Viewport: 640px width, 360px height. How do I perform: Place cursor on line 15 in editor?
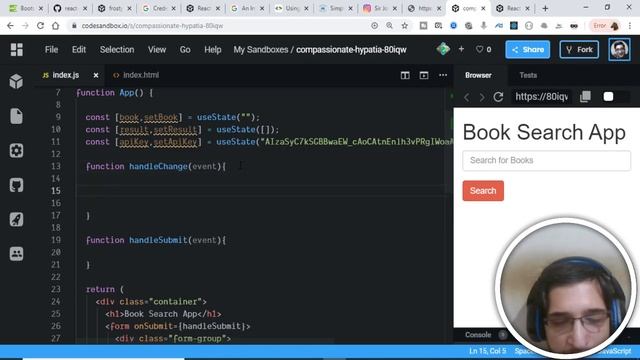pos(261,191)
